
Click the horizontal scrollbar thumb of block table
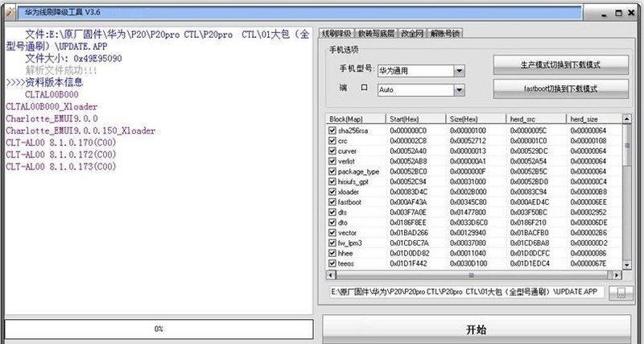point(471,275)
